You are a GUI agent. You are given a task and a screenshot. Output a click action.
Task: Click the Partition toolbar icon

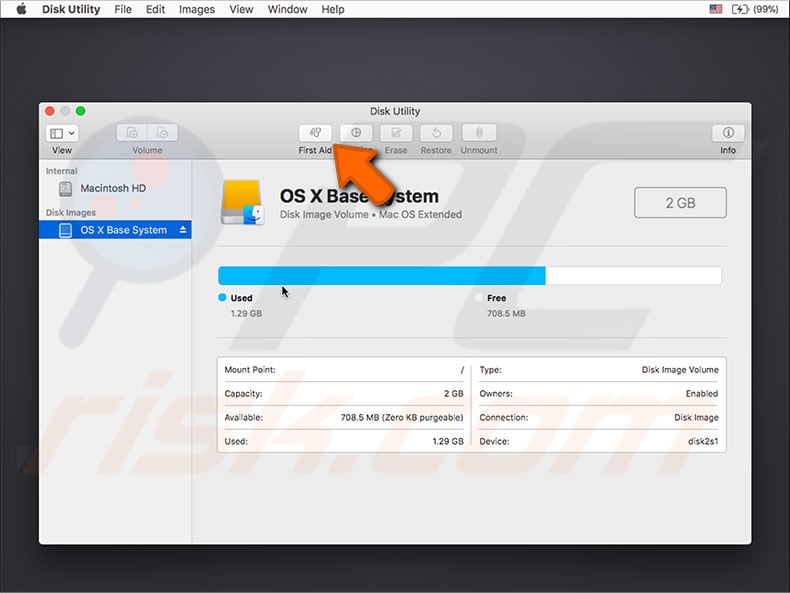point(356,133)
